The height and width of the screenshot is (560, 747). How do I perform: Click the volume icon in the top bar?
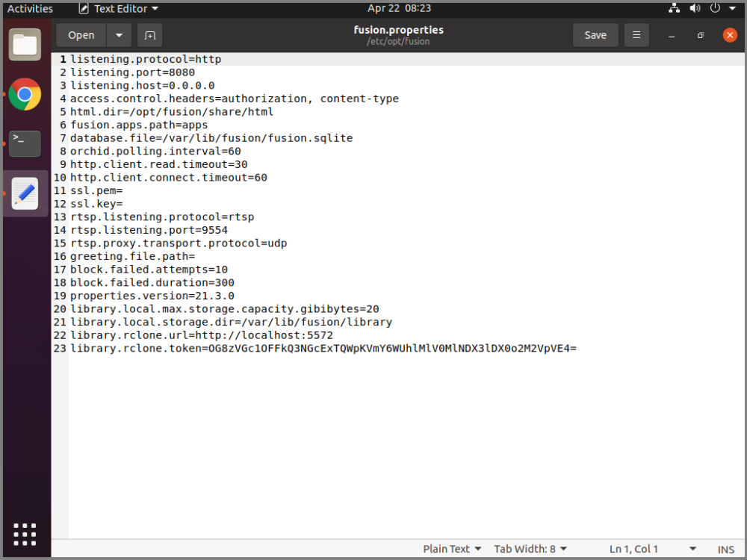tap(694, 8)
